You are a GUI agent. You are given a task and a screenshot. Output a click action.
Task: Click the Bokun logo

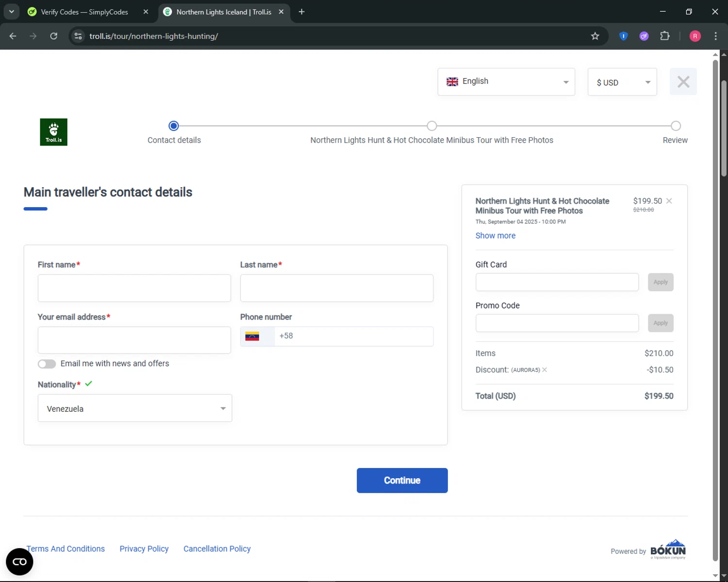(x=668, y=549)
